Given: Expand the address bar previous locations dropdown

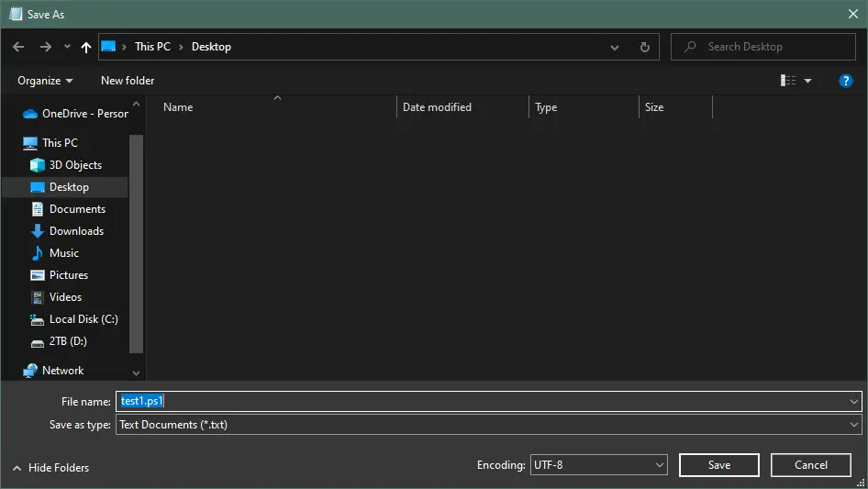Looking at the screenshot, I should [615, 47].
